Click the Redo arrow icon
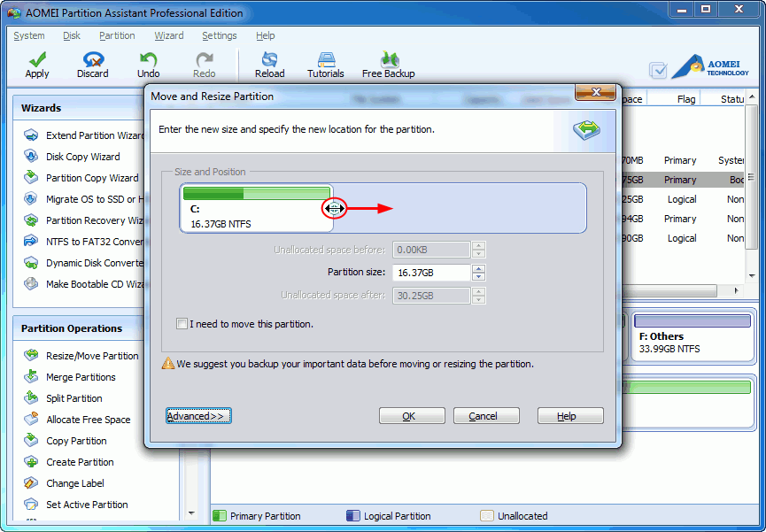766x532 pixels. coord(205,59)
